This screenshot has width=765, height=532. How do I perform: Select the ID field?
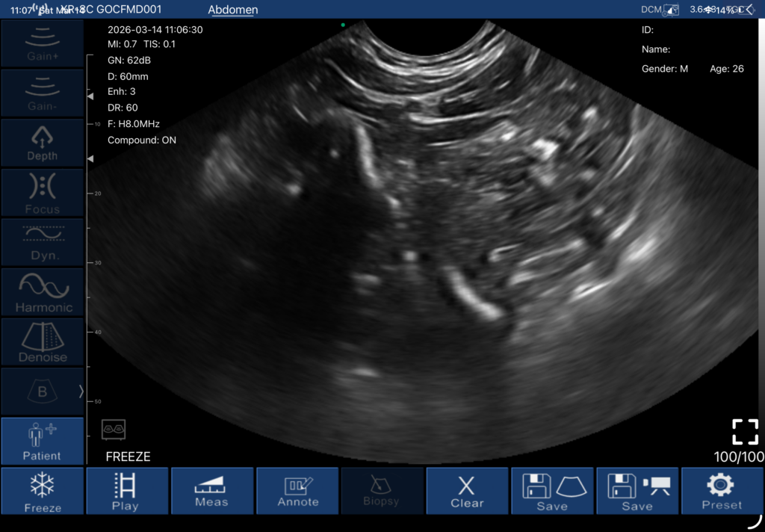pos(648,30)
